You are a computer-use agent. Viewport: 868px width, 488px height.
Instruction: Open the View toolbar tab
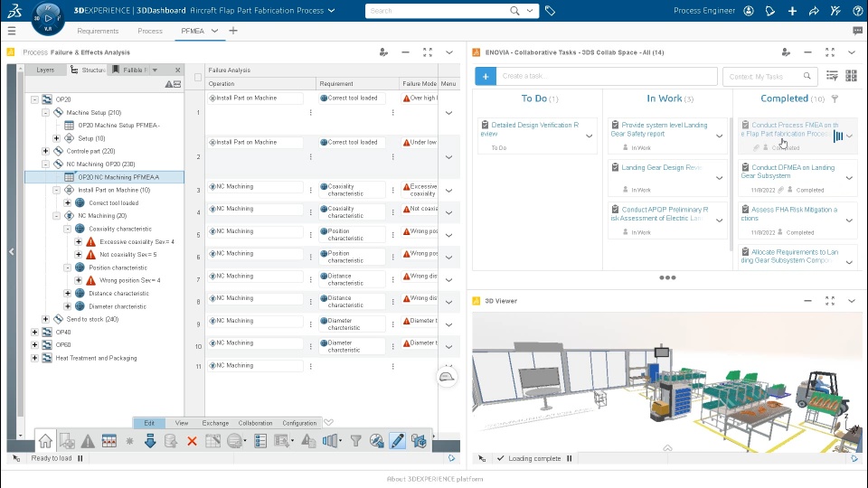click(182, 423)
